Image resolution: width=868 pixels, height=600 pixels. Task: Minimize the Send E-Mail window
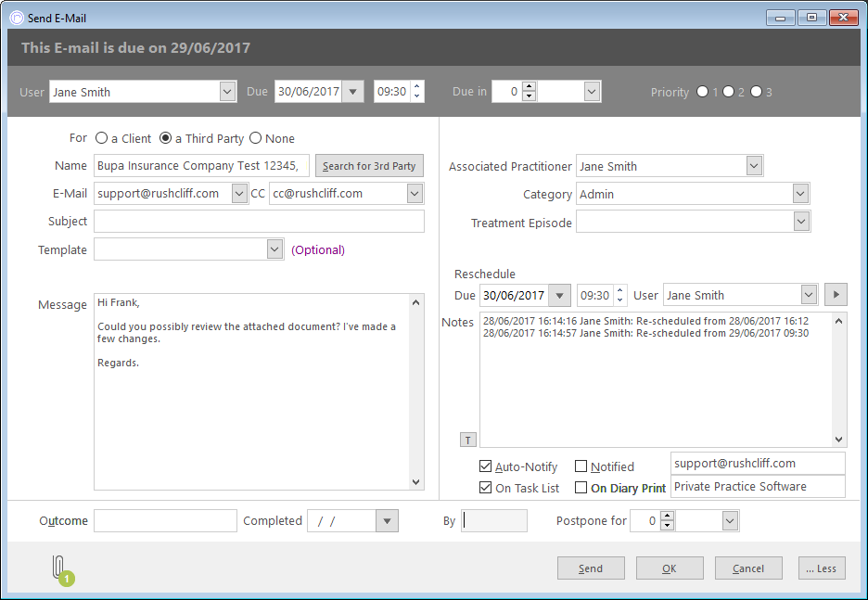[x=781, y=18]
